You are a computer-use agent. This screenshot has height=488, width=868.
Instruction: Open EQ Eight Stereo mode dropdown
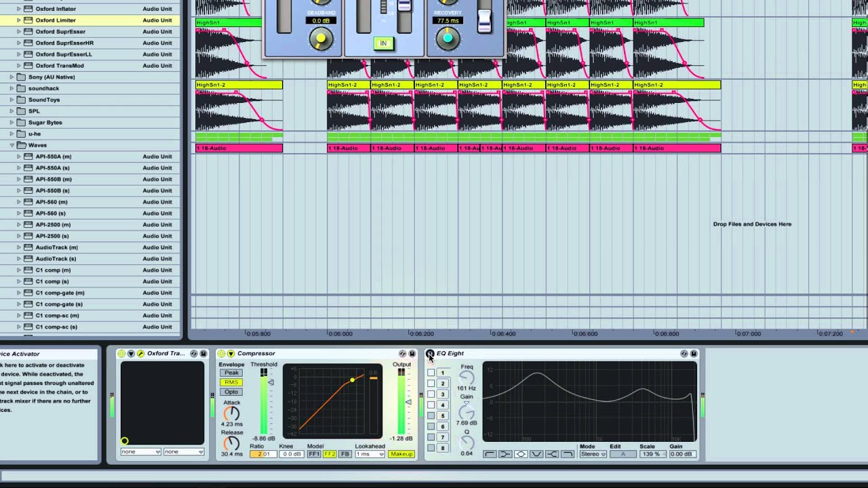593,454
